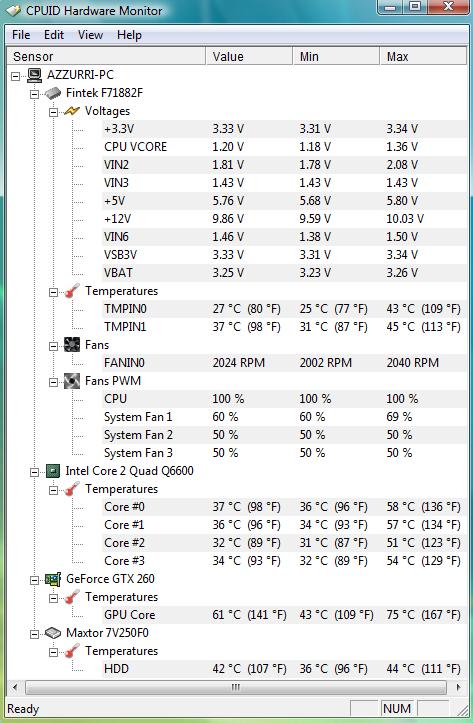Click the Fans icon
This screenshot has width=473, height=723.
72,345
